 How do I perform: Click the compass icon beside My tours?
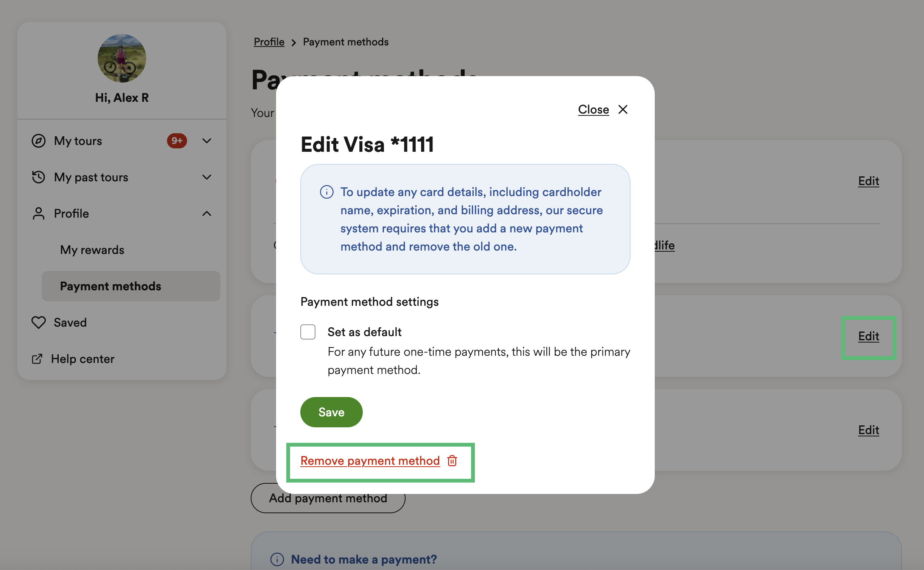pyautogui.click(x=39, y=141)
